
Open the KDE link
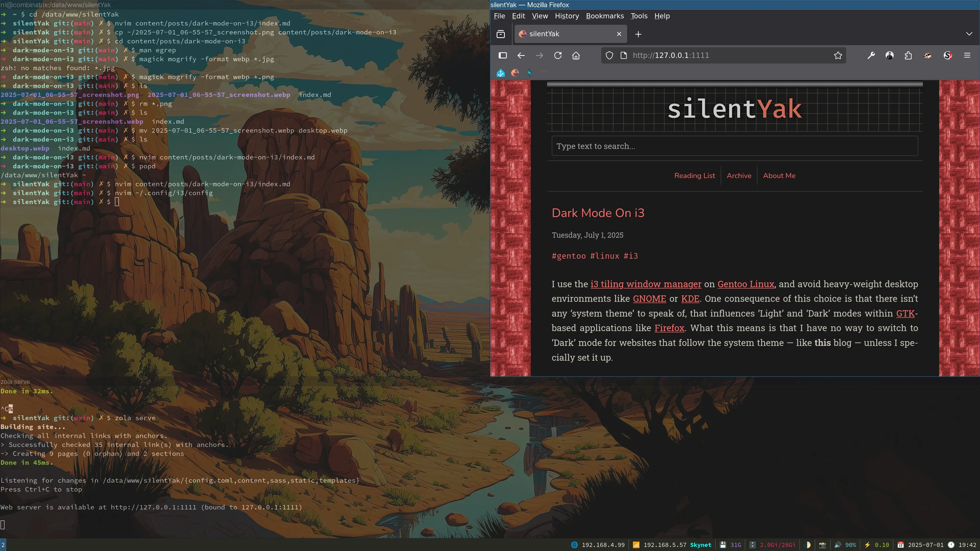click(x=690, y=299)
